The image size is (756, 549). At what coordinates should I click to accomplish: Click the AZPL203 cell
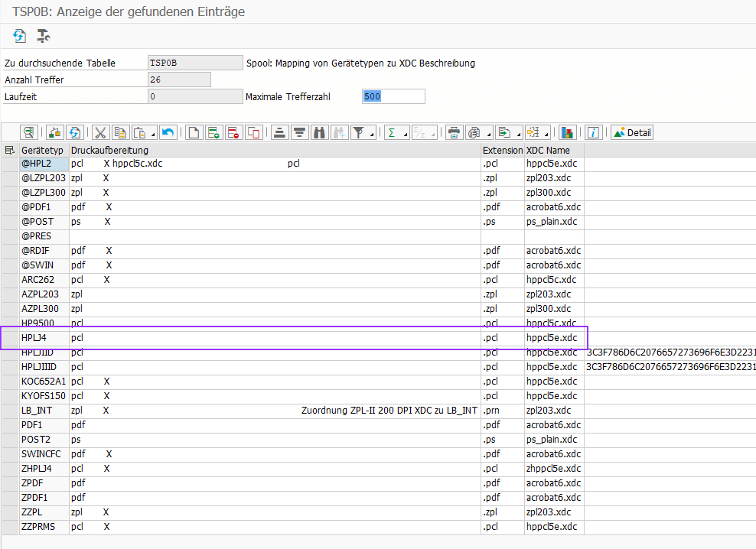tap(44, 294)
